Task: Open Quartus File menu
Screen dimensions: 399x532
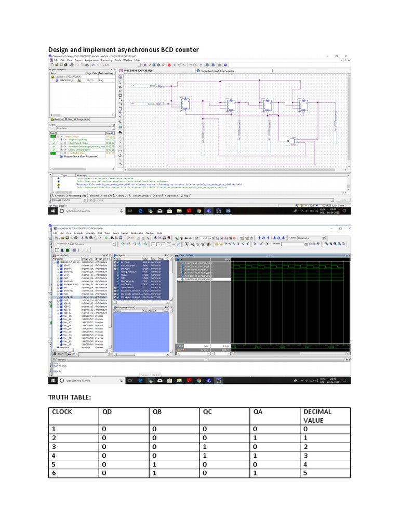Action: point(56,60)
